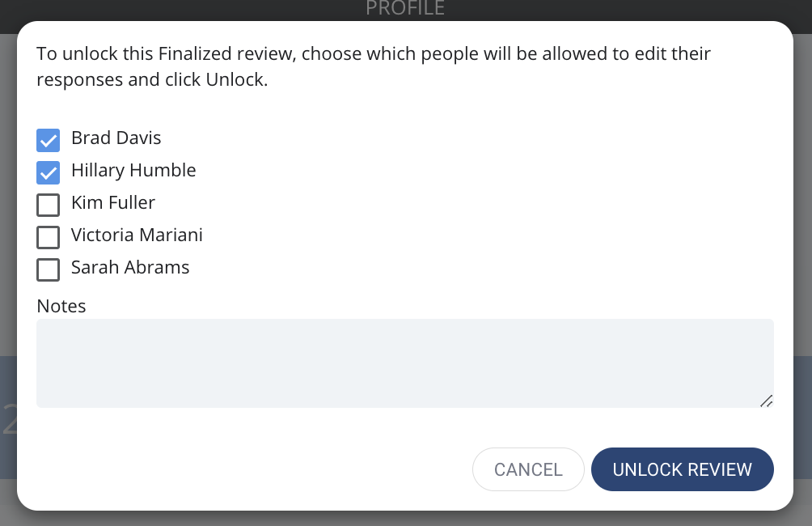The image size is (812, 526).
Task: Confirm with the Unlock Review button
Action: [x=683, y=469]
